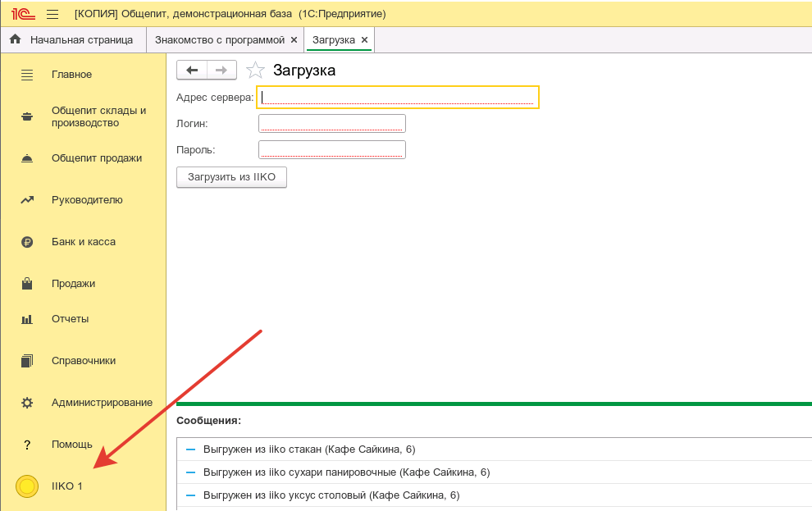This screenshot has height=511, width=812.
Task: Go back with the left arrow button
Action: (192, 70)
